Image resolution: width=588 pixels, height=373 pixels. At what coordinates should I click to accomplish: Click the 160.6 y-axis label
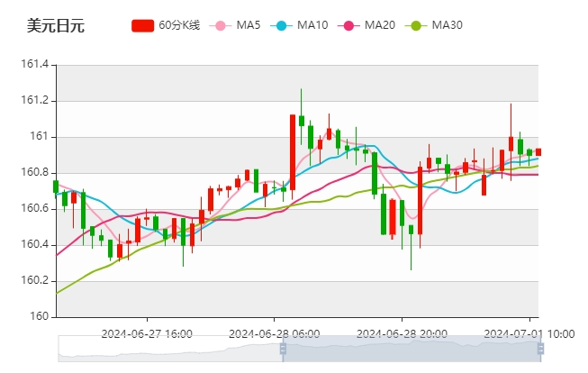[35, 209]
